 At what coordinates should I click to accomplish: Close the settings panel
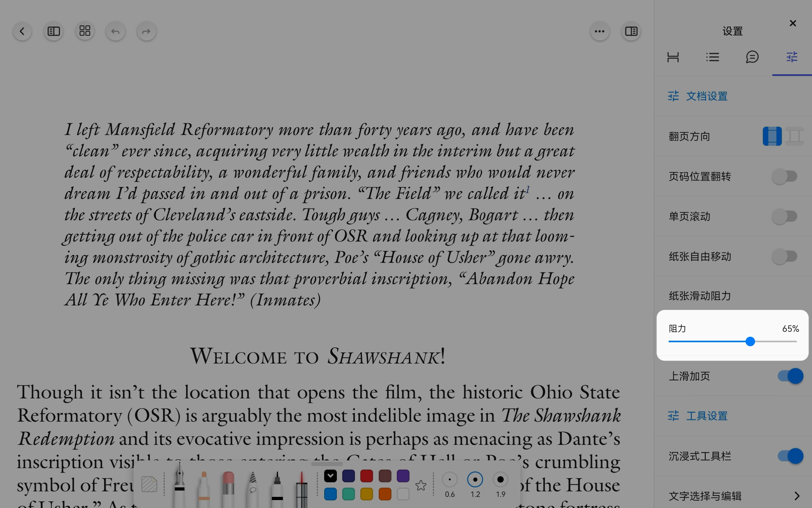tap(793, 23)
